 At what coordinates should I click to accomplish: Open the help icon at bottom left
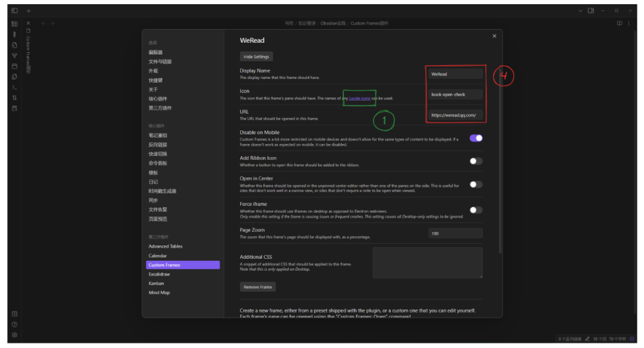click(14, 325)
